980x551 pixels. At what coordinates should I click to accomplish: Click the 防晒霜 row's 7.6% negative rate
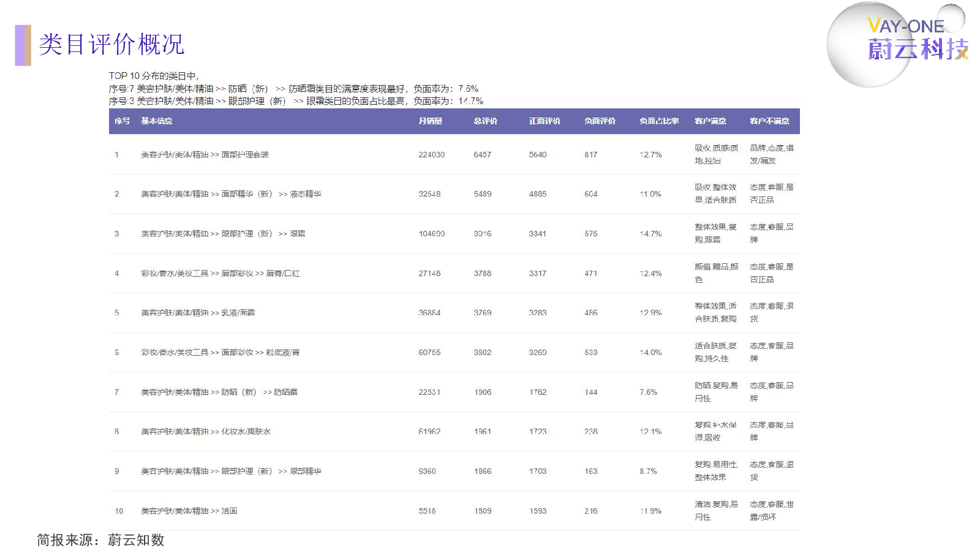(648, 392)
